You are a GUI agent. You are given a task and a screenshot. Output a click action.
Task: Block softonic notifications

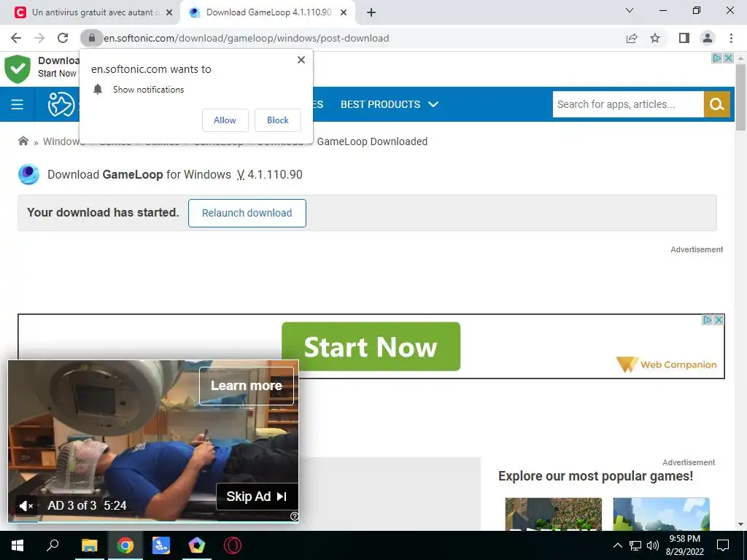click(278, 120)
